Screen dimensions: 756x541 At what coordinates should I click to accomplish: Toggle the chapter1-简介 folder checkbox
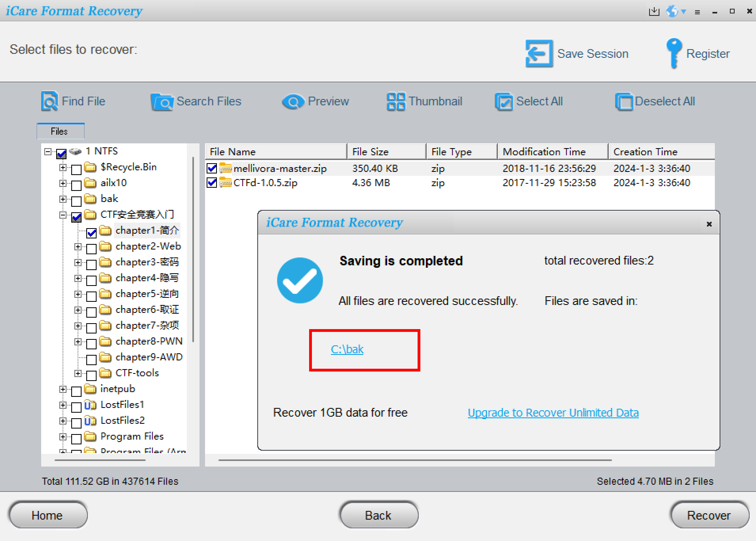pos(91,232)
